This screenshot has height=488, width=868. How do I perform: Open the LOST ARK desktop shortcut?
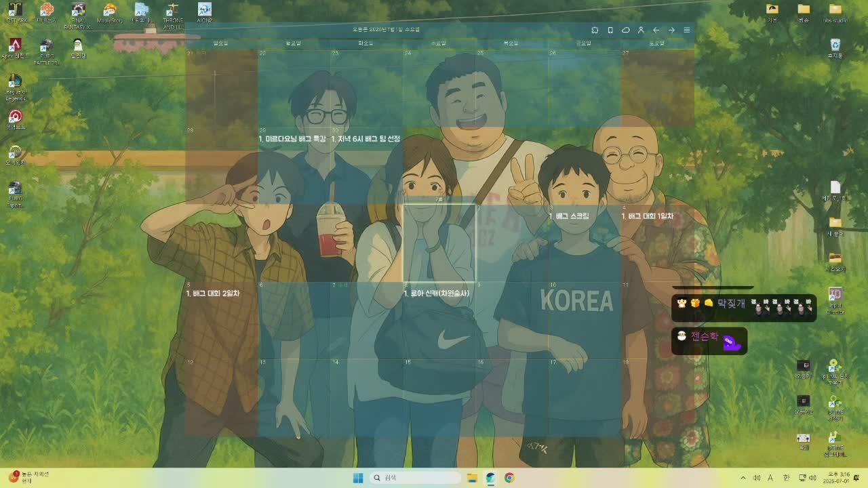click(x=15, y=13)
